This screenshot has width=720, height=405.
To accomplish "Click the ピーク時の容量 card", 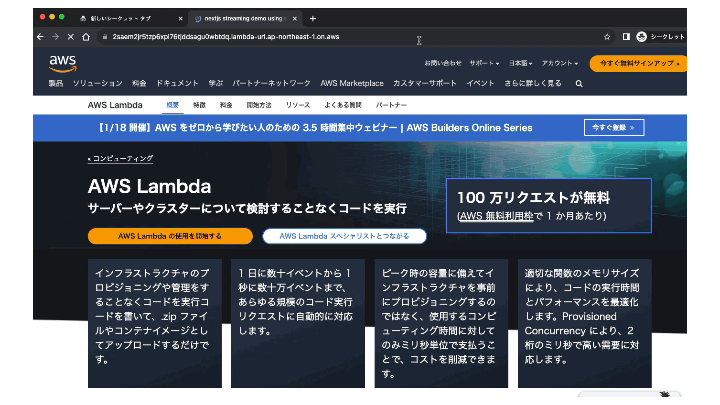I will pyautogui.click(x=441, y=323).
